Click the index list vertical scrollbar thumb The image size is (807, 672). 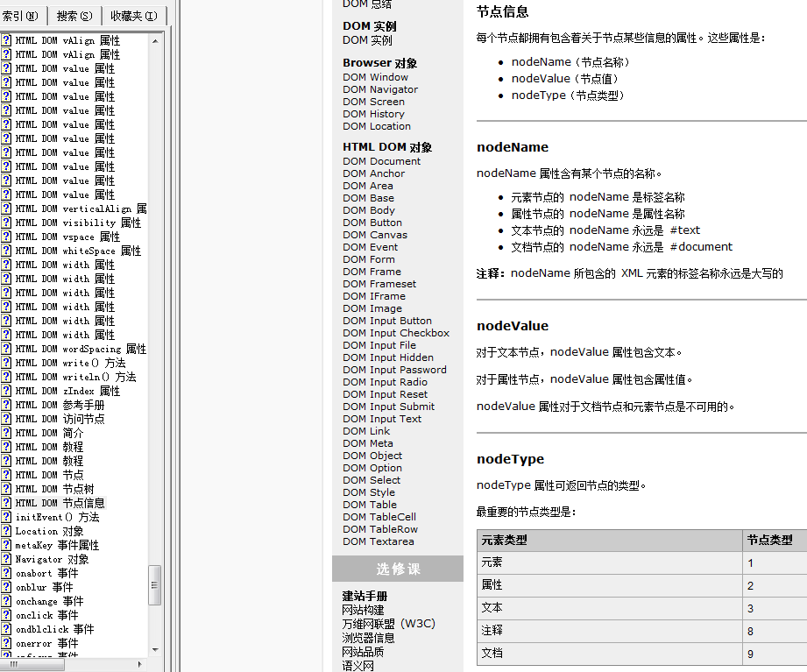pos(154,585)
